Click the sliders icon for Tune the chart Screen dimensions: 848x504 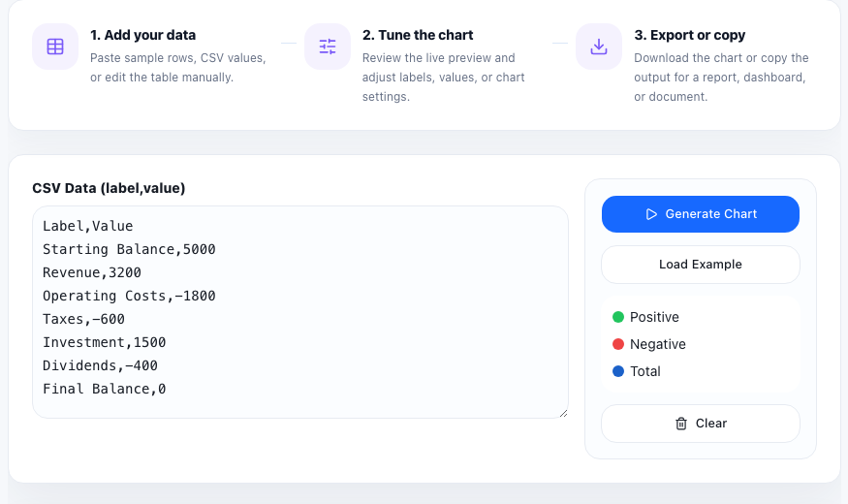pyautogui.click(x=328, y=47)
